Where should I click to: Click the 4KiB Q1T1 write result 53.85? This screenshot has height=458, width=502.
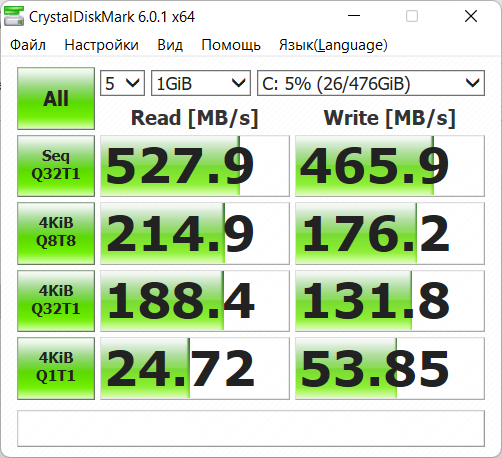click(390, 368)
